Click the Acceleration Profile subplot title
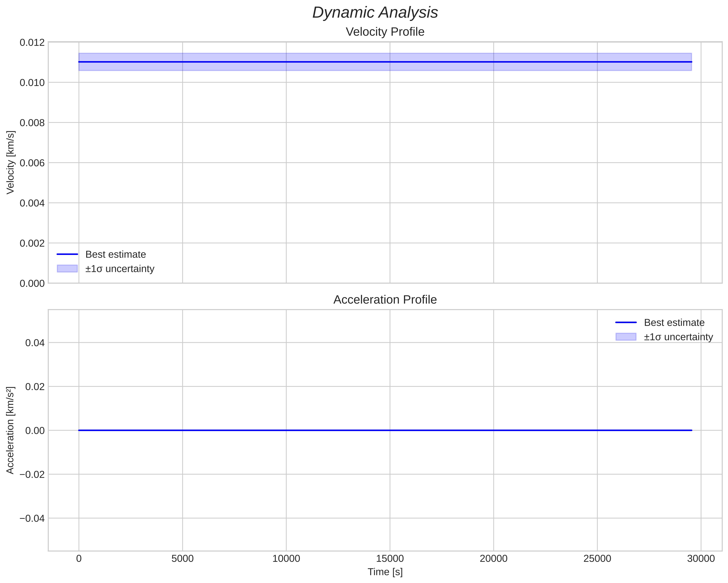 click(385, 300)
